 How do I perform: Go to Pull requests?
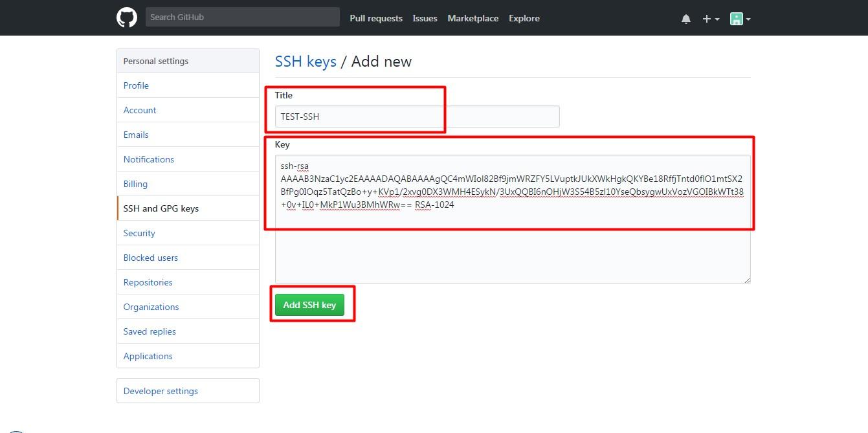tap(376, 18)
